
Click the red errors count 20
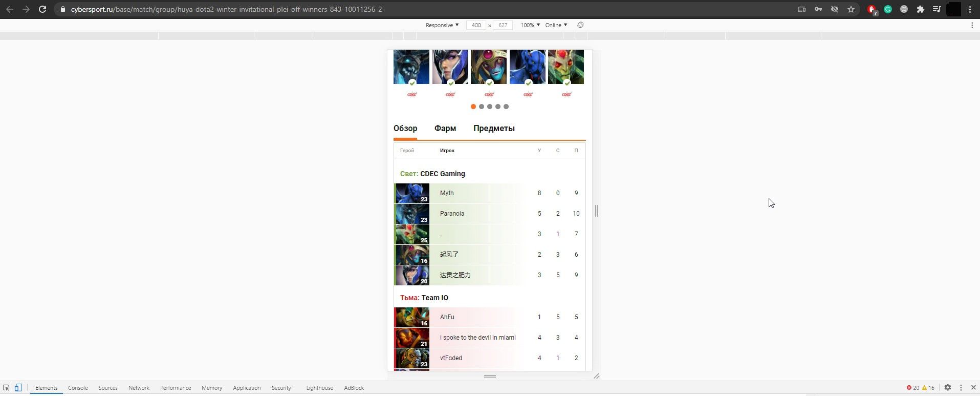[913, 388]
